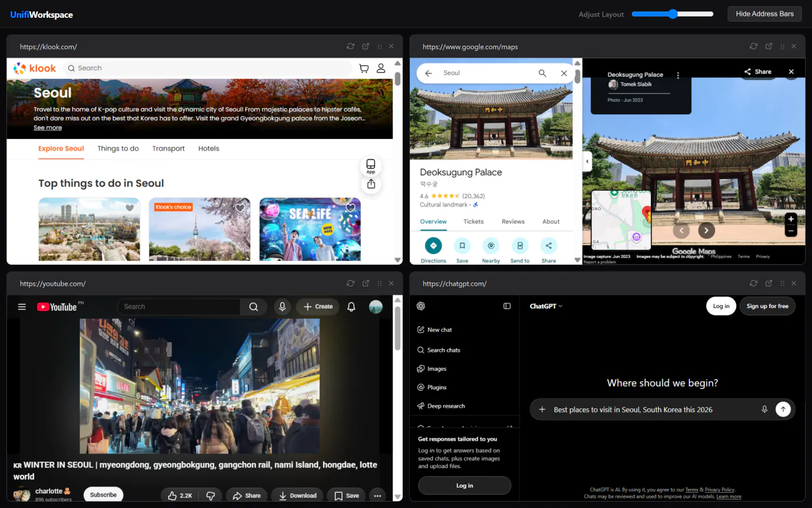Click the YouTube Create button
812x508 pixels.
[x=318, y=307]
